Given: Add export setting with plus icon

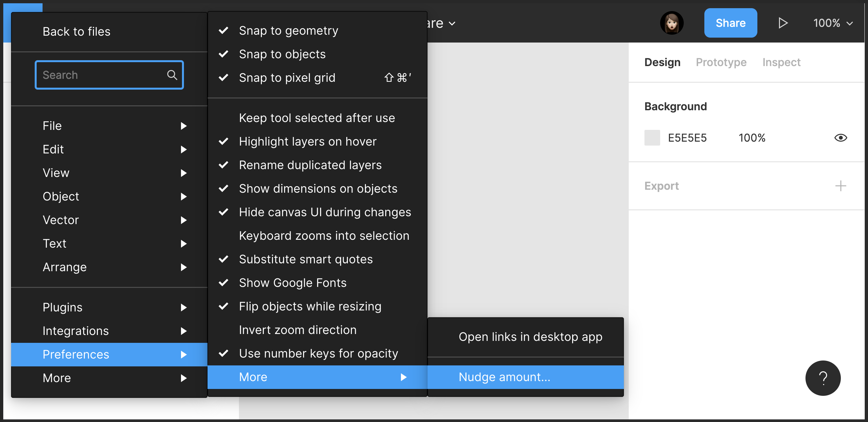Looking at the screenshot, I should (841, 186).
